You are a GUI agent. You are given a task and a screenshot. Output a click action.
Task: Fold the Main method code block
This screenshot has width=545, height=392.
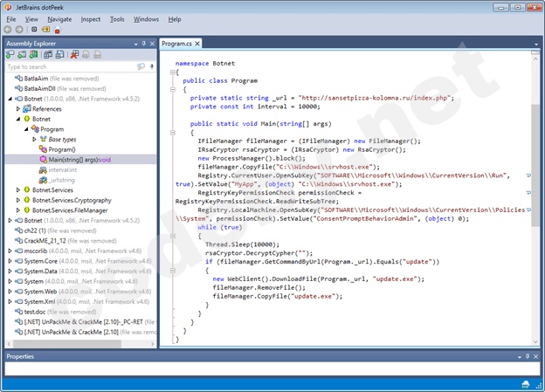(x=172, y=133)
